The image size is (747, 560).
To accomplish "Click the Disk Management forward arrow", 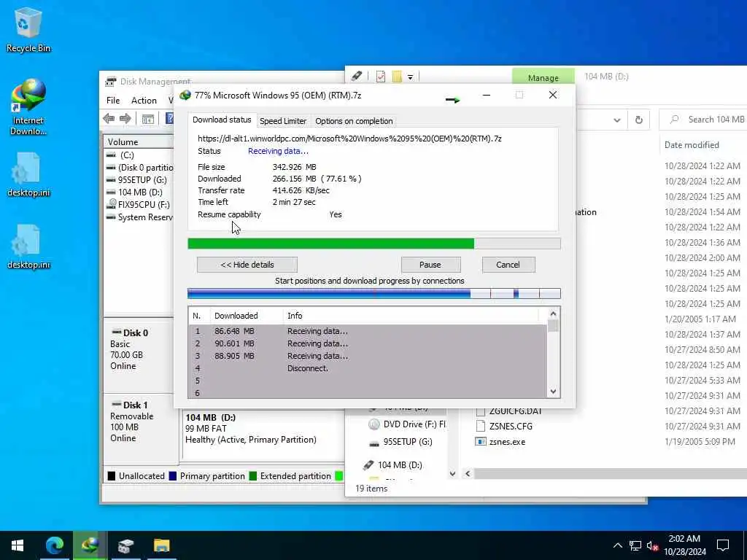I will (125, 119).
